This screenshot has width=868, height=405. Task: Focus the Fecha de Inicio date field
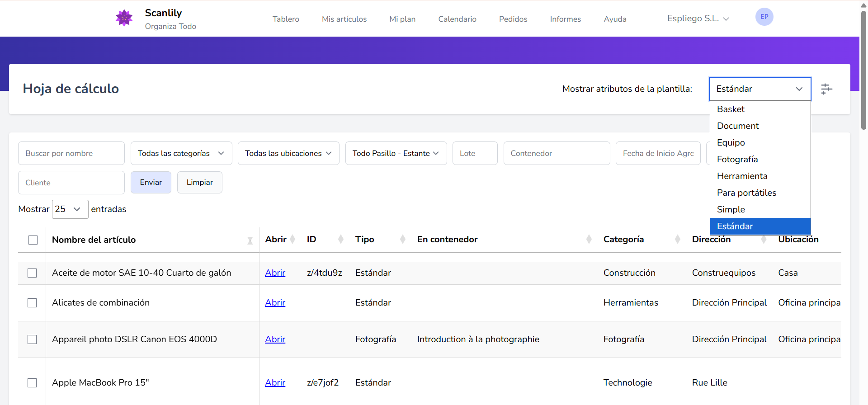(x=658, y=153)
